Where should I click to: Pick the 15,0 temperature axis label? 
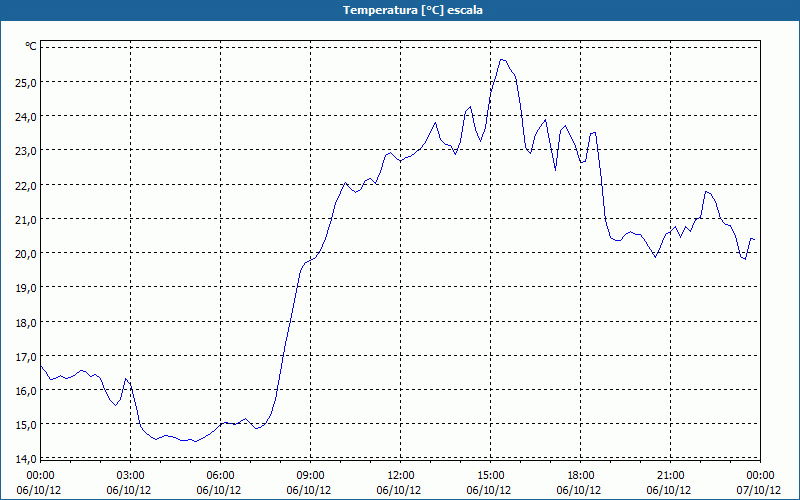[x=26, y=425]
